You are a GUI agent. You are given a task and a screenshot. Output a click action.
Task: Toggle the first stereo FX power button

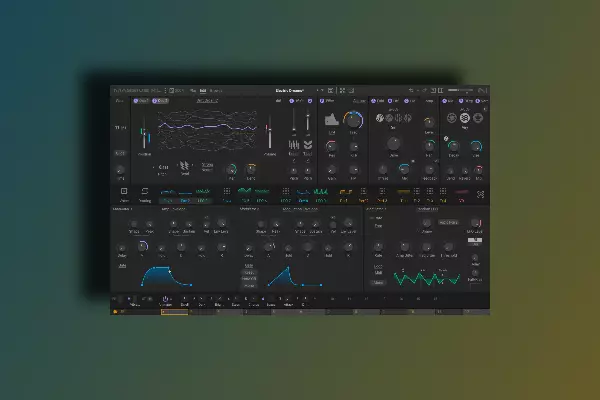point(445,101)
